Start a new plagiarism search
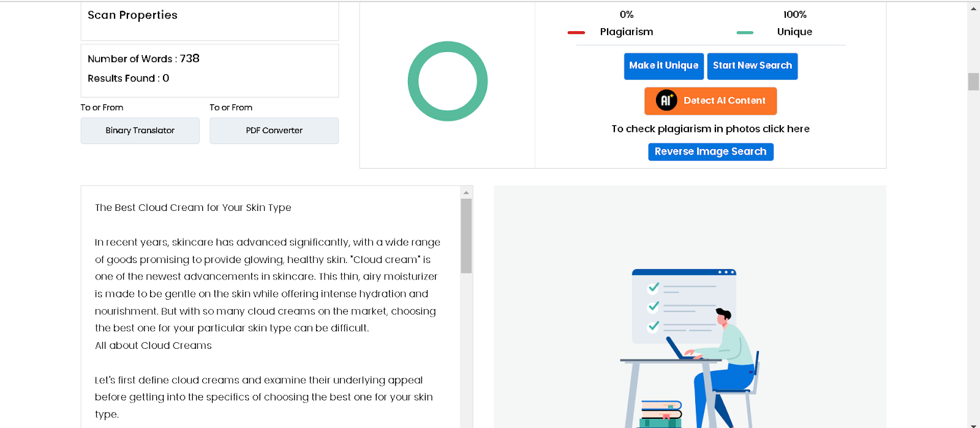980x428 pixels. point(752,66)
